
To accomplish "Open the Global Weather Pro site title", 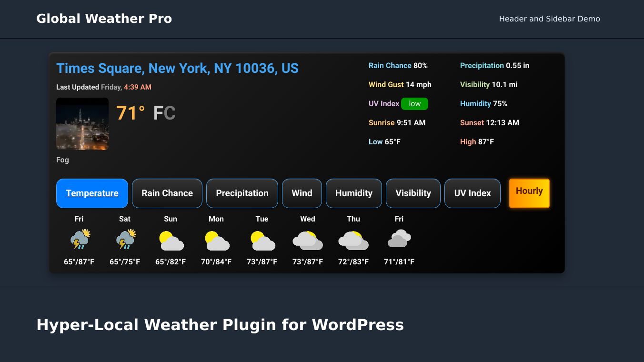I will (x=104, y=19).
